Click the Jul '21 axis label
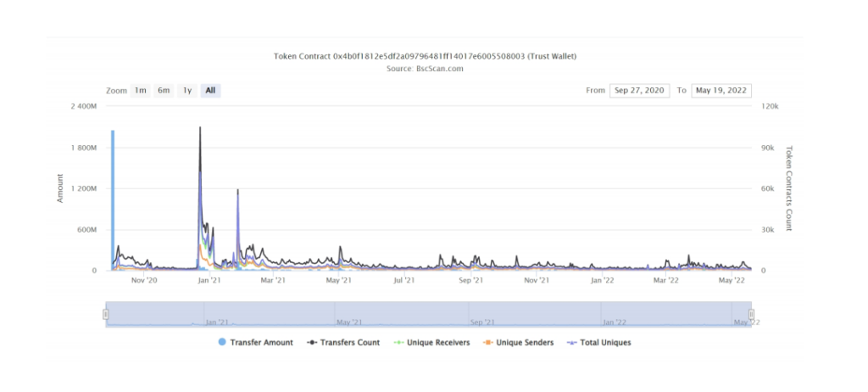868x392 pixels. click(404, 281)
